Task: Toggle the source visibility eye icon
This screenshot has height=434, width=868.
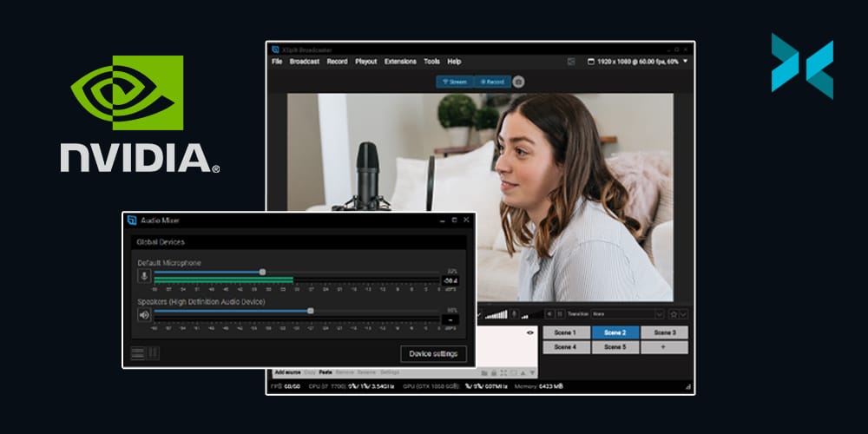Action: click(529, 333)
